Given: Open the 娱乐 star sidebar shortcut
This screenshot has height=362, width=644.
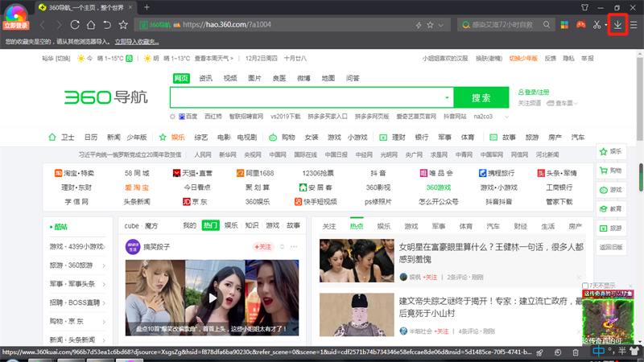Looking at the screenshot, I should pos(611,151).
